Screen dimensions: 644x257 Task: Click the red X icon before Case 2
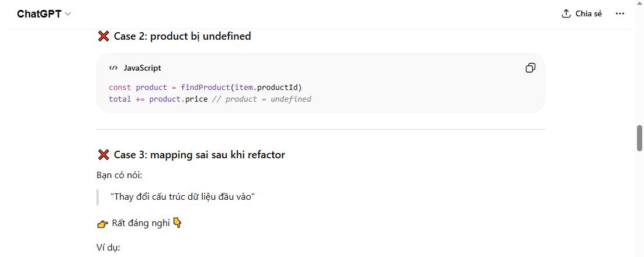tap(103, 36)
